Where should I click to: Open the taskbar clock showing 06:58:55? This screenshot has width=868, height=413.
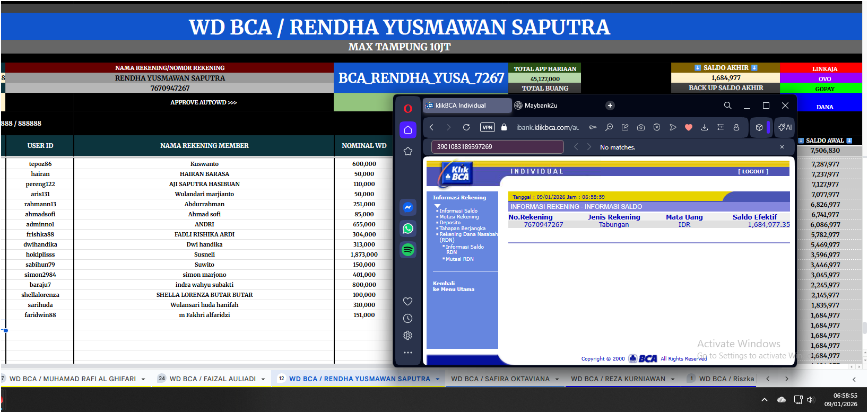coord(841,400)
